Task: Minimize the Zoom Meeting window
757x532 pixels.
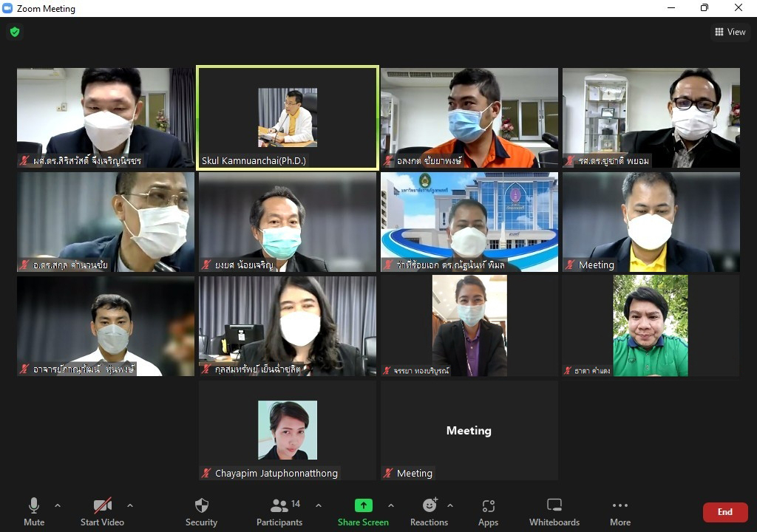Action: [x=671, y=8]
